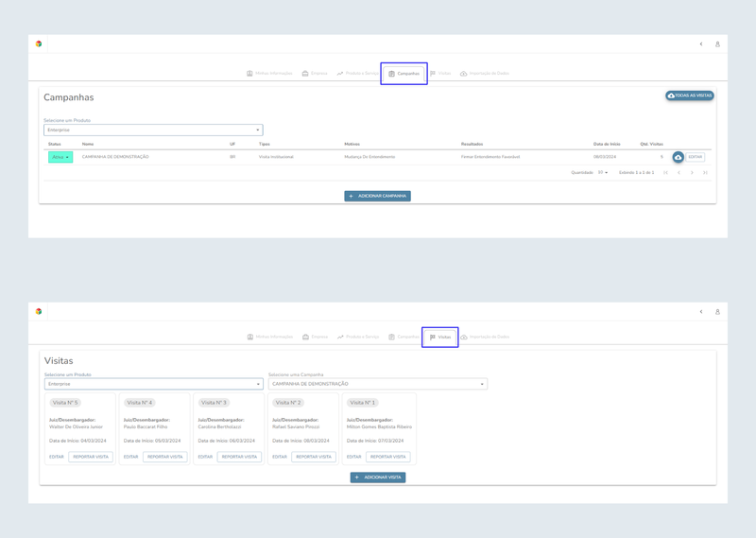756x538 pixels.
Task: Open the green Ativa status dropdown
Action: point(60,157)
